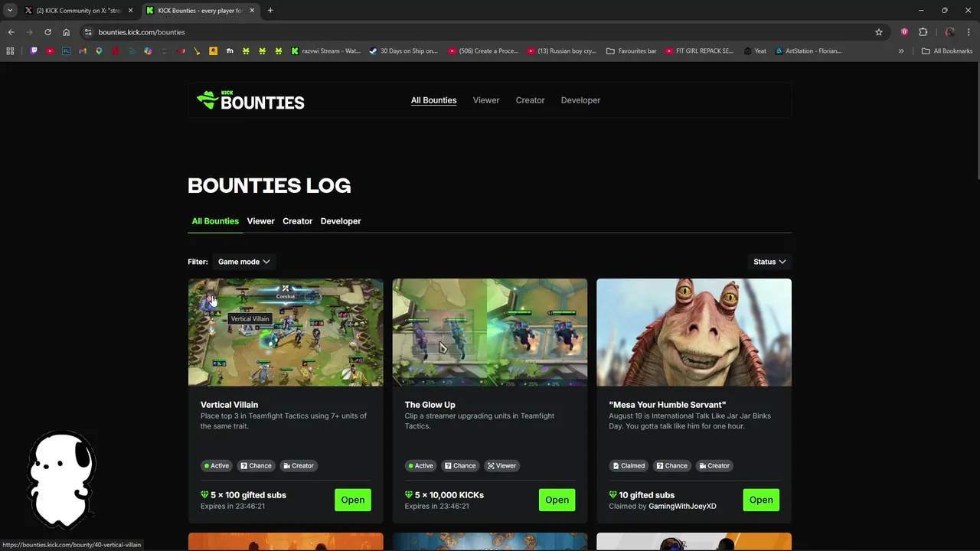Click the GamingWithJoeyXD claimer name
980x551 pixels.
(682, 507)
